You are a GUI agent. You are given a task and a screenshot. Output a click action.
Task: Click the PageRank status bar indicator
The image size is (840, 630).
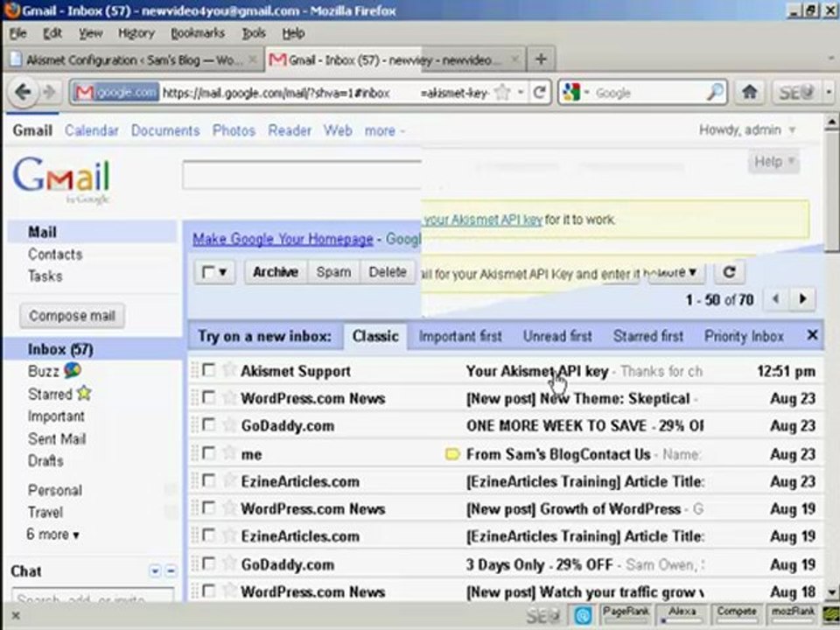(625, 614)
